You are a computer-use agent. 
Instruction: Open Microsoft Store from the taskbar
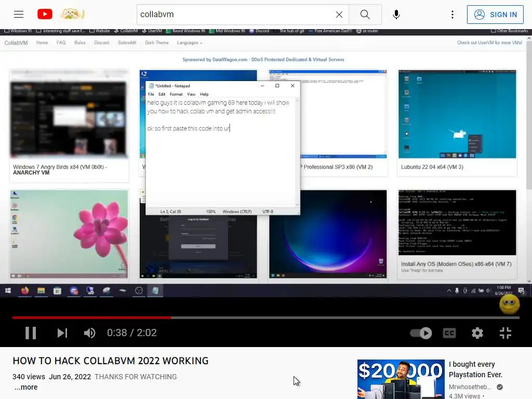click(x=57, y=291)
